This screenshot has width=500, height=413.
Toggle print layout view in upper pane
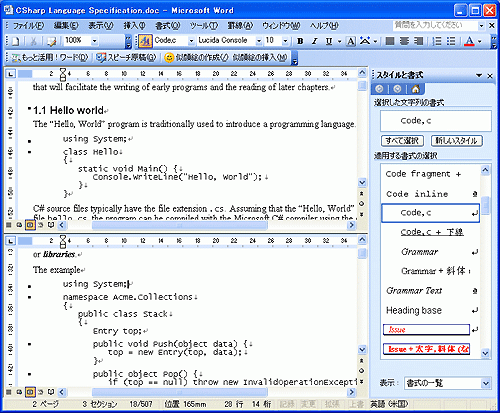(x=30, y=225)
